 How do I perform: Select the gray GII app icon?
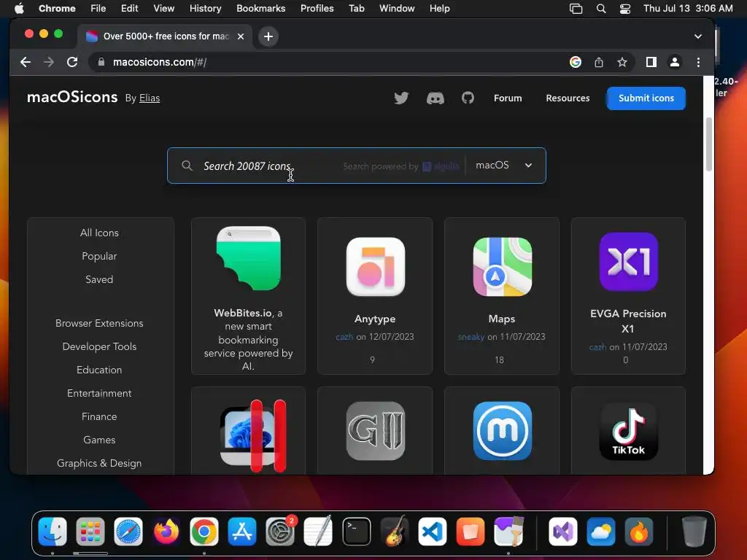click(376, 431)
